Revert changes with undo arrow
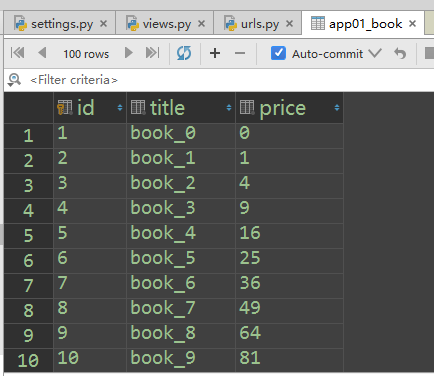Viewport: 434px width, 376px height. 400,53
